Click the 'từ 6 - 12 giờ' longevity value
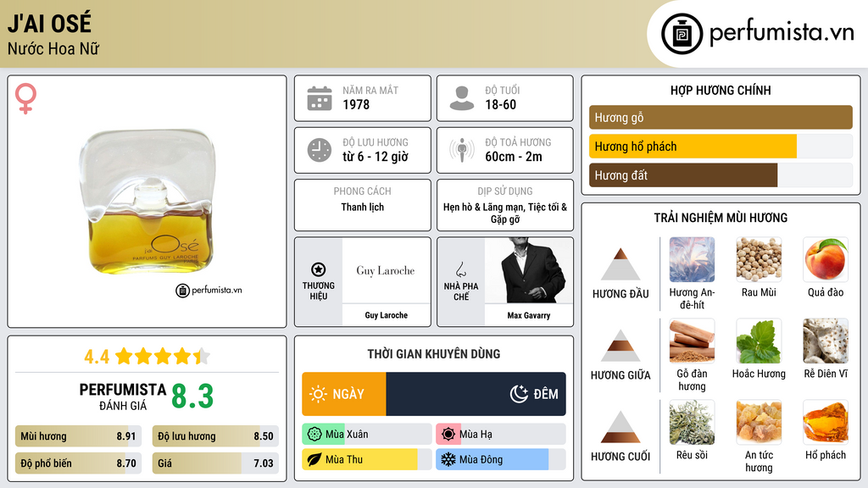Image resolution: width=868 pixels, height=488 pixels. [x=376, y=157]
